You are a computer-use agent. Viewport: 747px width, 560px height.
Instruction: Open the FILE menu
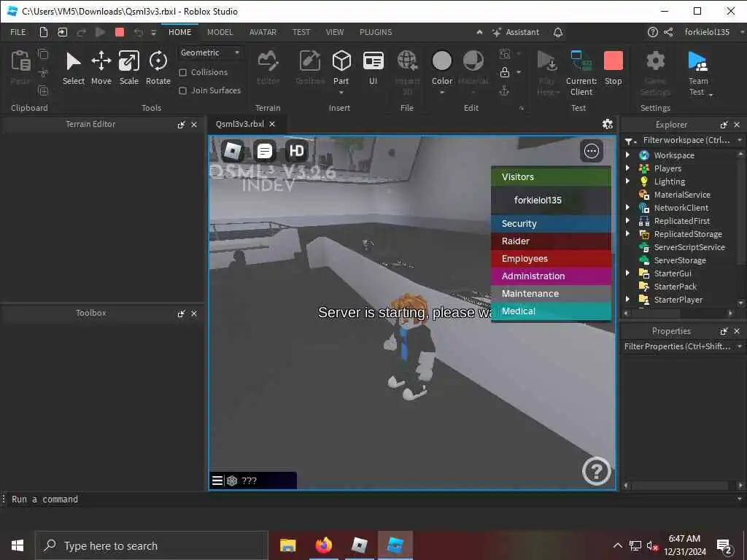(18, 32)
